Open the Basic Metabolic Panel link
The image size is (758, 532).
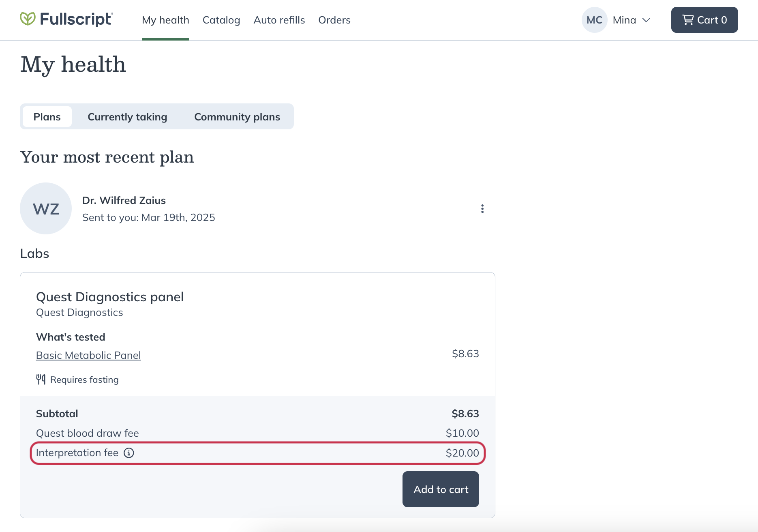[88, 355]
